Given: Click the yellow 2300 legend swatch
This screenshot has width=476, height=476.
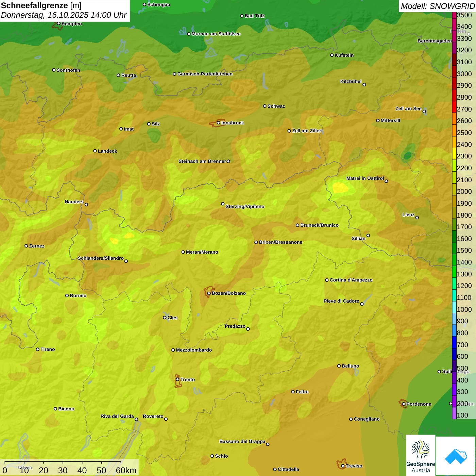Looking at the screenshot, I should coord(454,154).
